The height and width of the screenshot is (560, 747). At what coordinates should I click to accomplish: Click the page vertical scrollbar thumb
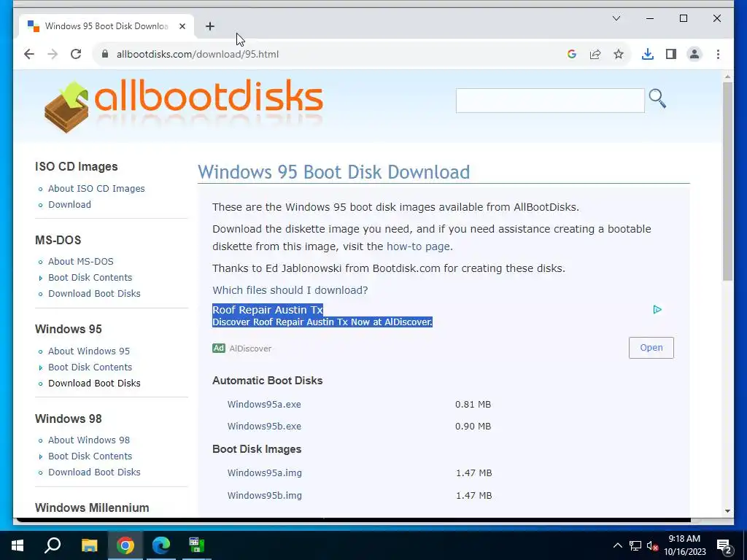727,181
